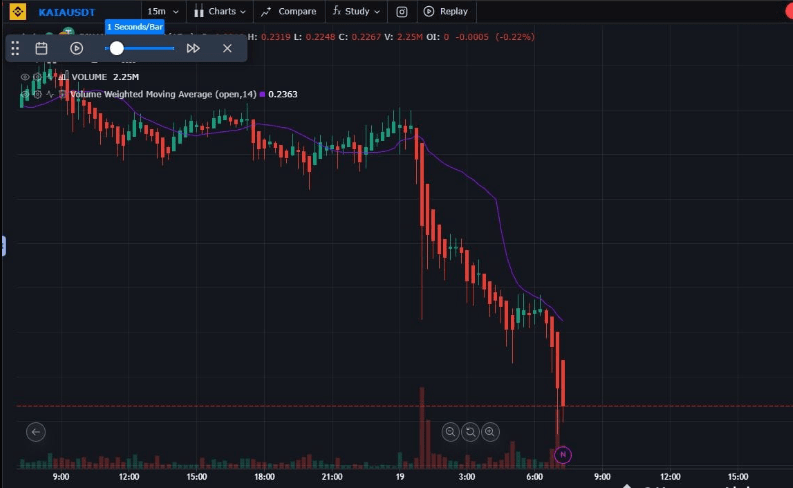Viewport: 793px width, 488px height.
Task: Open the Study indicators dropdown
Action: pos(356,12)
